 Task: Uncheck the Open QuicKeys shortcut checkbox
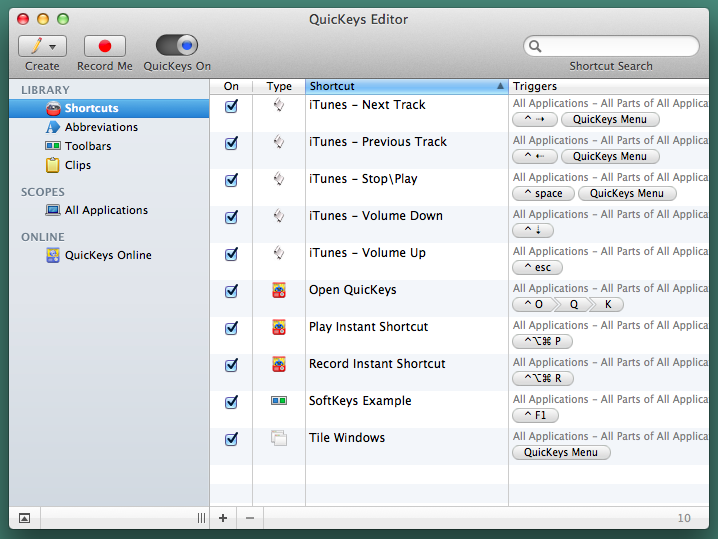[231, 291]
